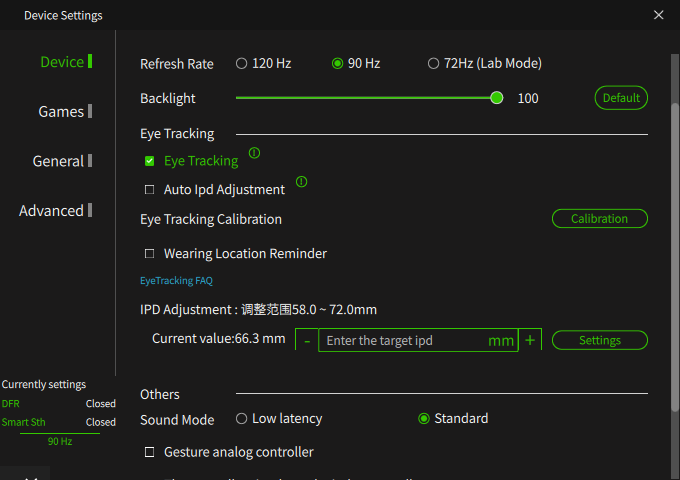Image resolution: width=680 pixels, height=480 pixels.
Task: Click the info icon beside Auto Ipd Adjustment
Action: pos(301,182)
